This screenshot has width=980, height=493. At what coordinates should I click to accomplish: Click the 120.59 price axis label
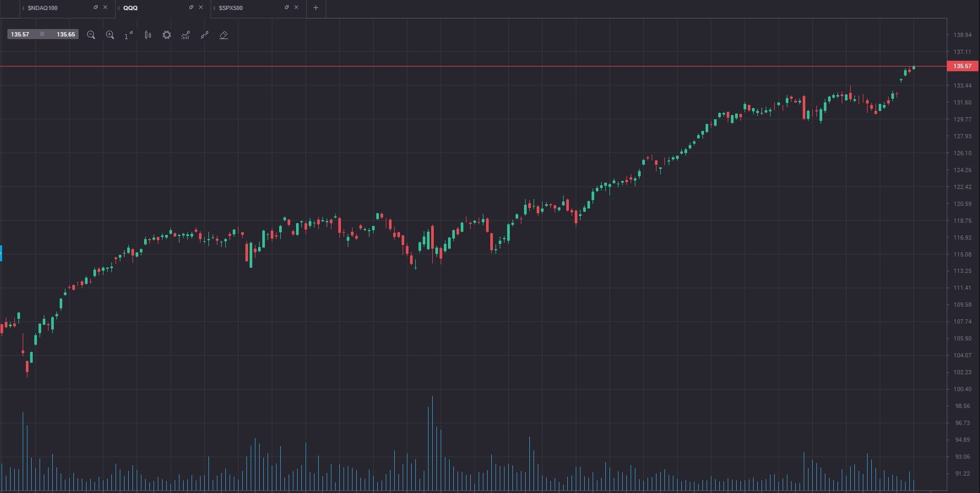(x=962, y=204)
